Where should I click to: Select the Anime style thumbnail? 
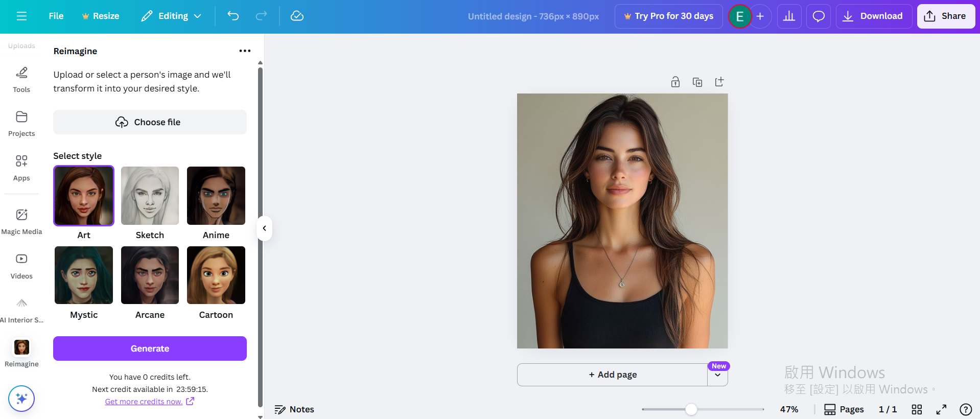216,196
